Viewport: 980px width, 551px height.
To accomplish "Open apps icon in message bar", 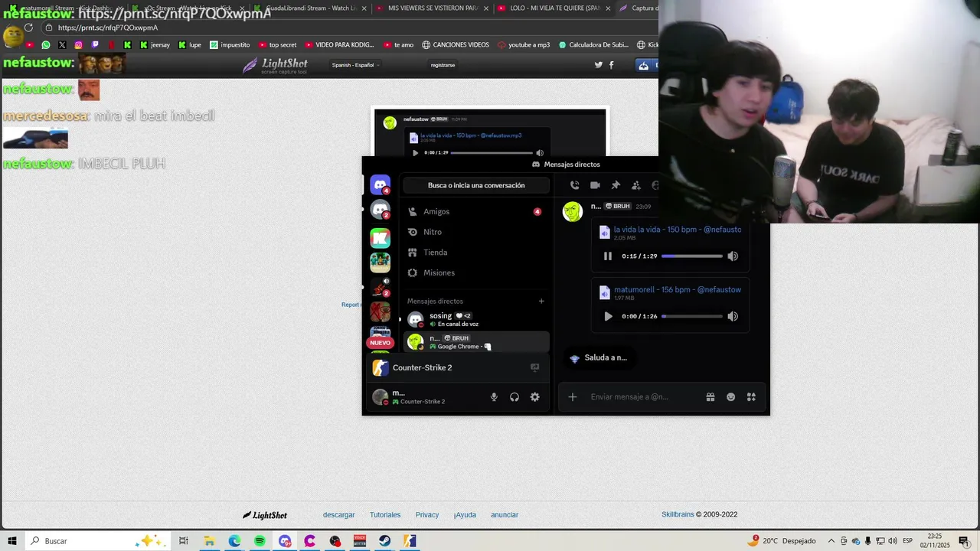I will pyautogui.click(x=751, y=396).
